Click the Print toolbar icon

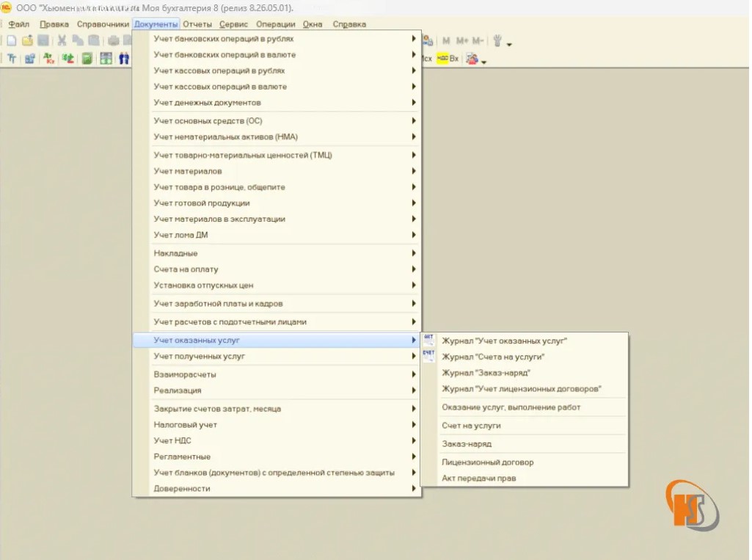click(113, 41)
